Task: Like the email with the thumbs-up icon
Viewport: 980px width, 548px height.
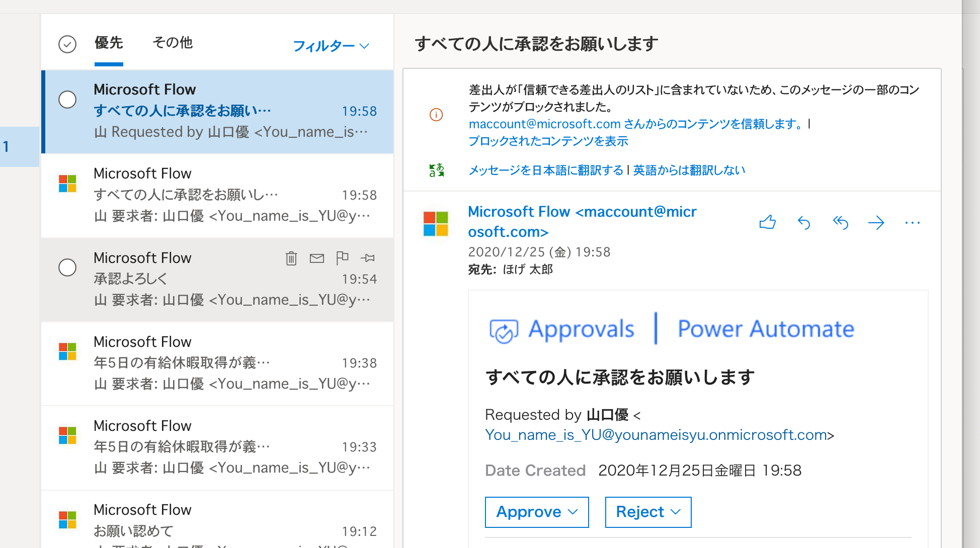Action: [x=767, y=223]
